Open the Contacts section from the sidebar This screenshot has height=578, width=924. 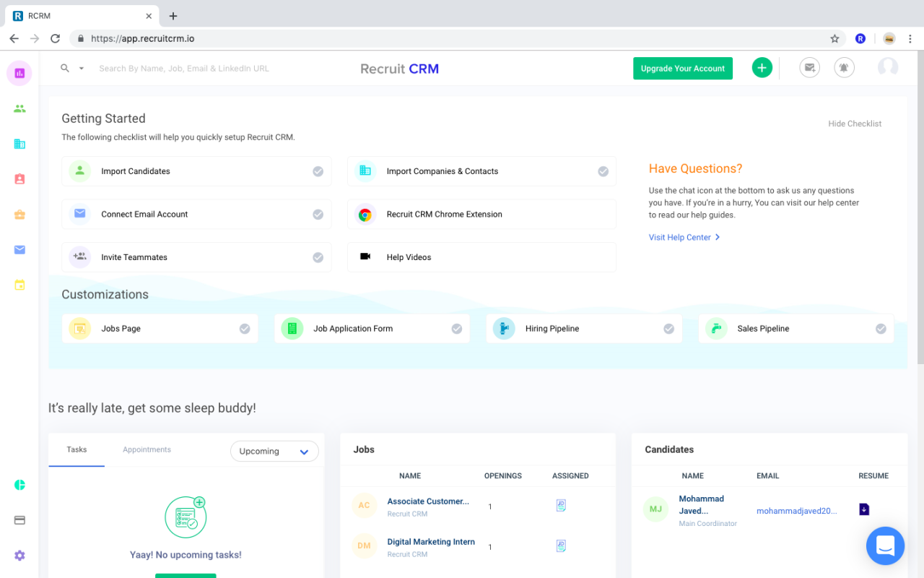19,178
